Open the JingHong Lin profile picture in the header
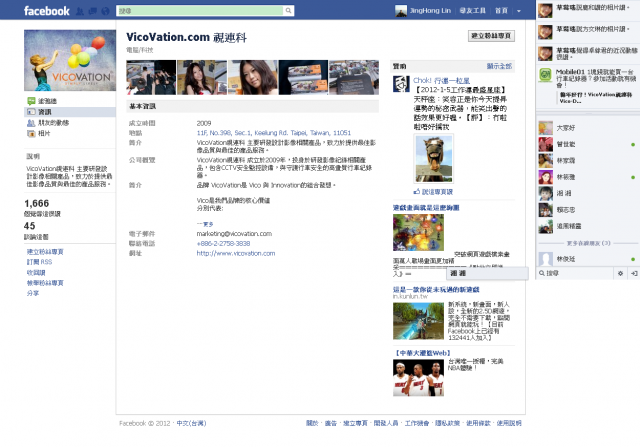 (x=401, y=11)
